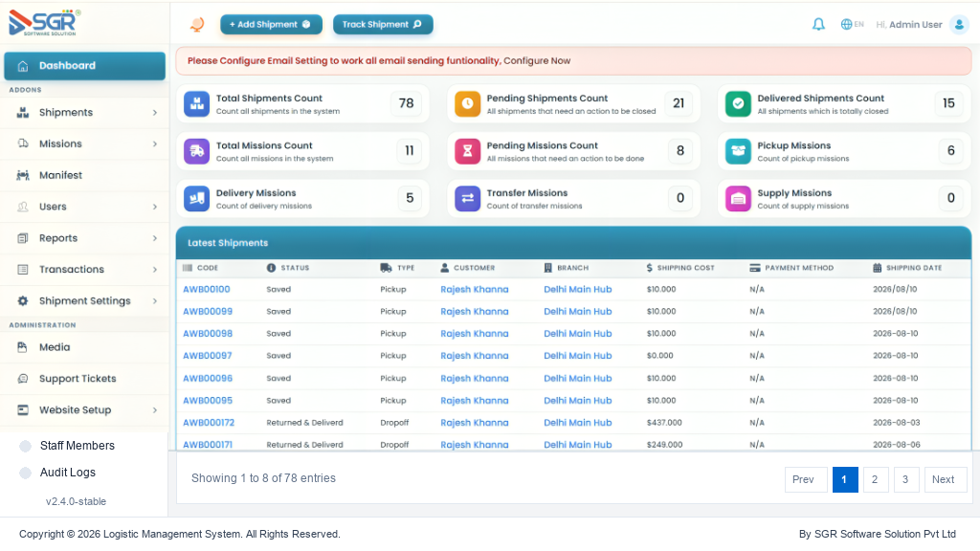Image resolution: width=980 pixels, height=551 pixels.
Task: Click the Pending Shipments count value 21
Action: pyautogui.click(x=679, y=103)
